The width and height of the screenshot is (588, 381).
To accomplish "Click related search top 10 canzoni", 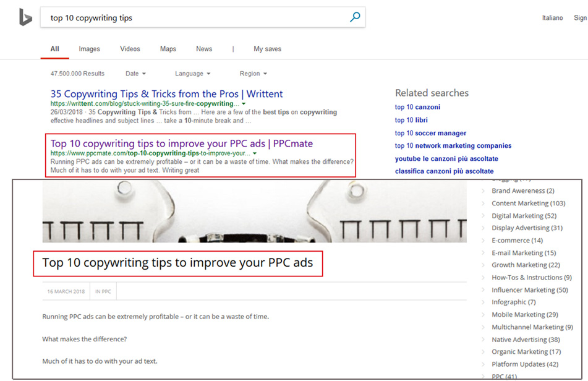I will pyautogui.click(x=417, y=107).
